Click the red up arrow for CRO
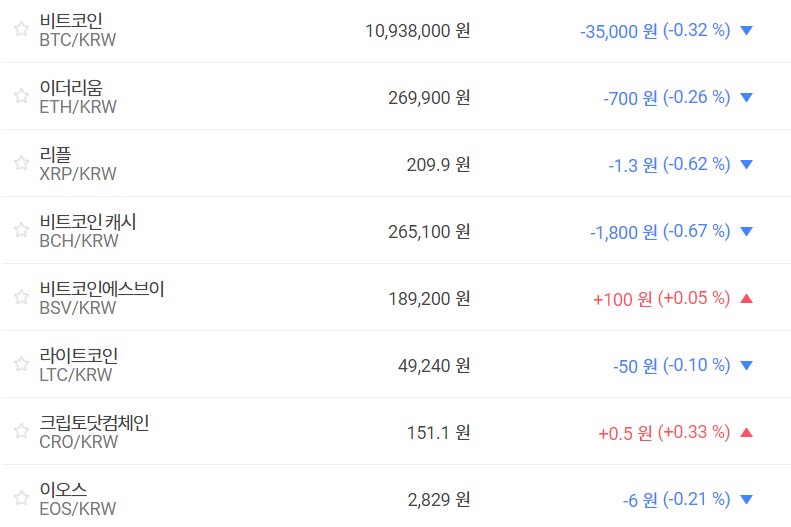The width and height of the screenshot is (791, 527). click(745, 432)
